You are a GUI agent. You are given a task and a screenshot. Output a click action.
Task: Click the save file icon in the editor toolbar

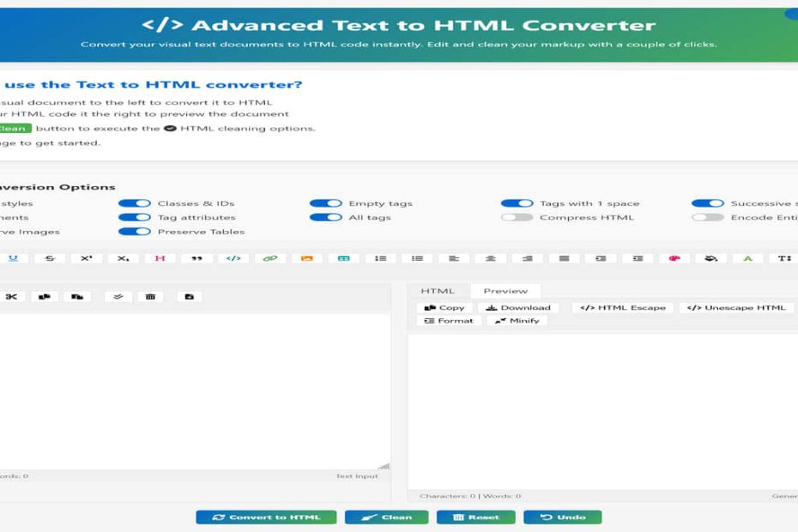pos(190,296)
